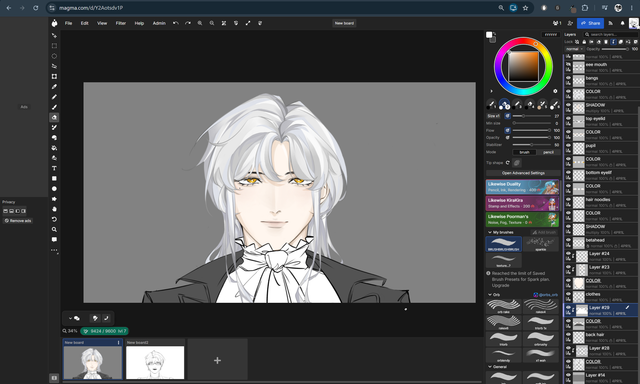640x384 pixels.
Task: Select tool preset slot 3
Action: (x=517, y=104)
